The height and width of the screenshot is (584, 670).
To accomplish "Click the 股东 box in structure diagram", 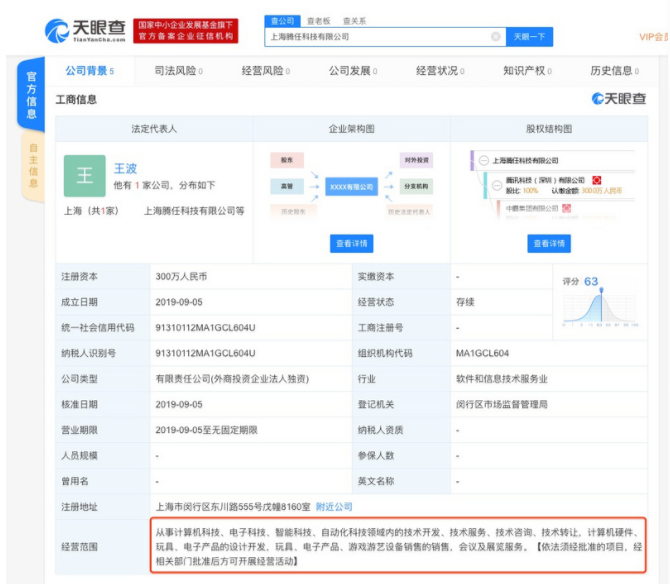I will point(287,160).
